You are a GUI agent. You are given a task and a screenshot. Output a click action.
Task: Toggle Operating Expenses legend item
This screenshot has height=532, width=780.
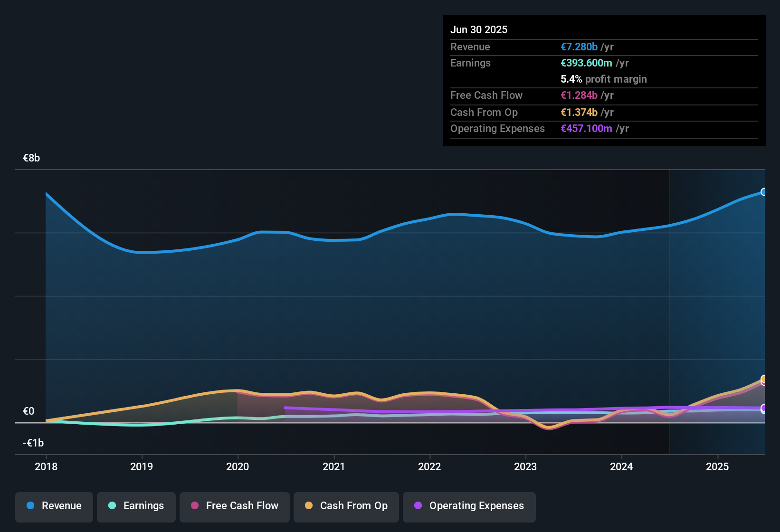(469, 506)
